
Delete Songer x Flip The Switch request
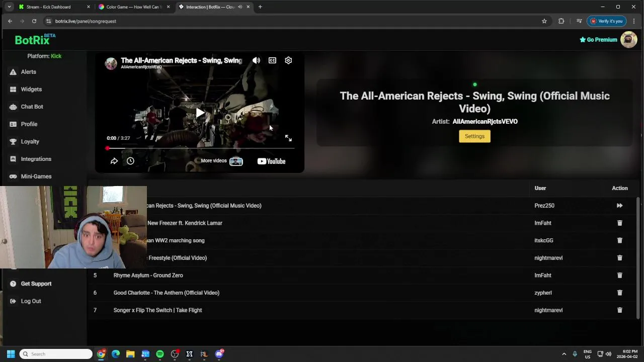point(619,310)
